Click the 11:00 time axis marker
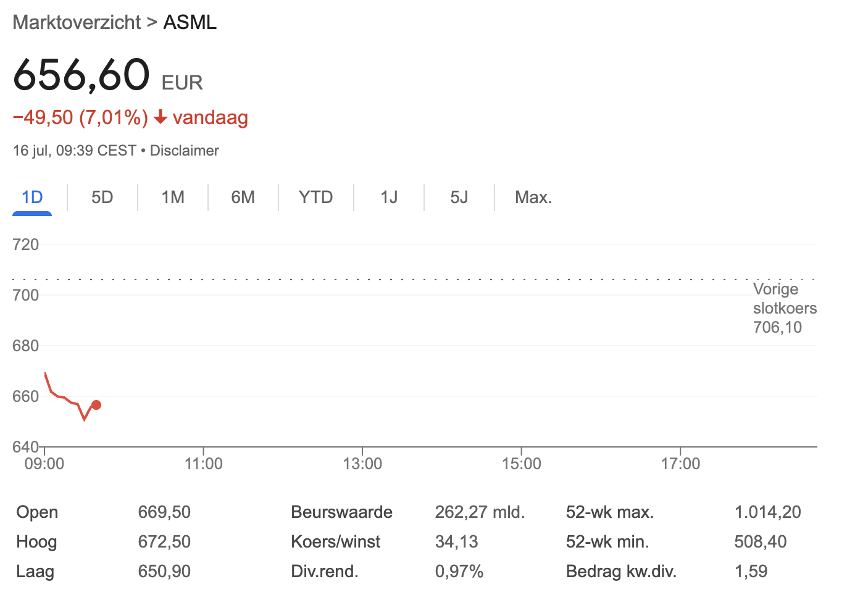Viewport: 868px width, 600px height. (x=204, y=464)
